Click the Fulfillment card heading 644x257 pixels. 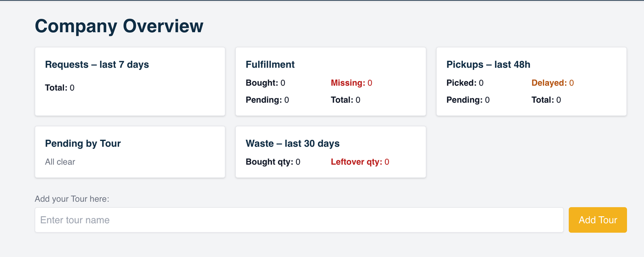[270, 65]
